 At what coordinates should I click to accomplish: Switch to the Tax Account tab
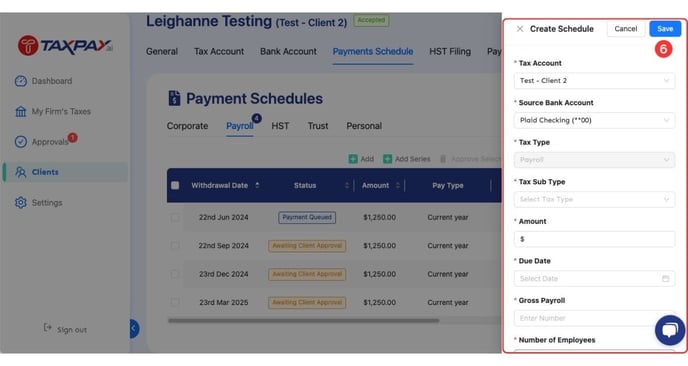point(219,51)
